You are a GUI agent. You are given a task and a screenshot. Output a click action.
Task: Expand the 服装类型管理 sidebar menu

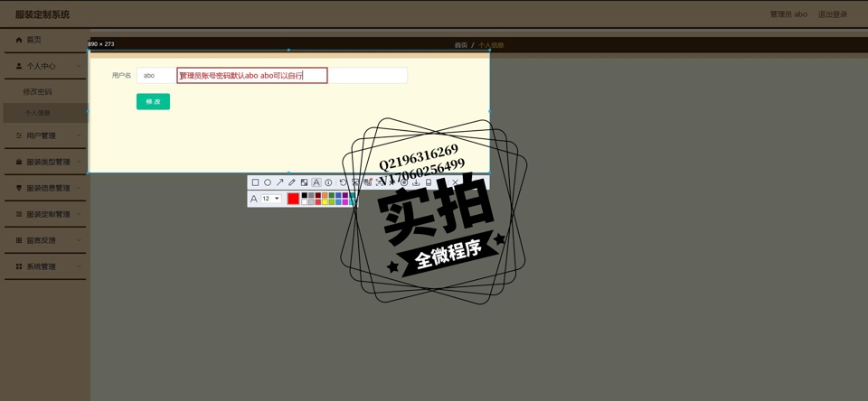pos(44,163)
